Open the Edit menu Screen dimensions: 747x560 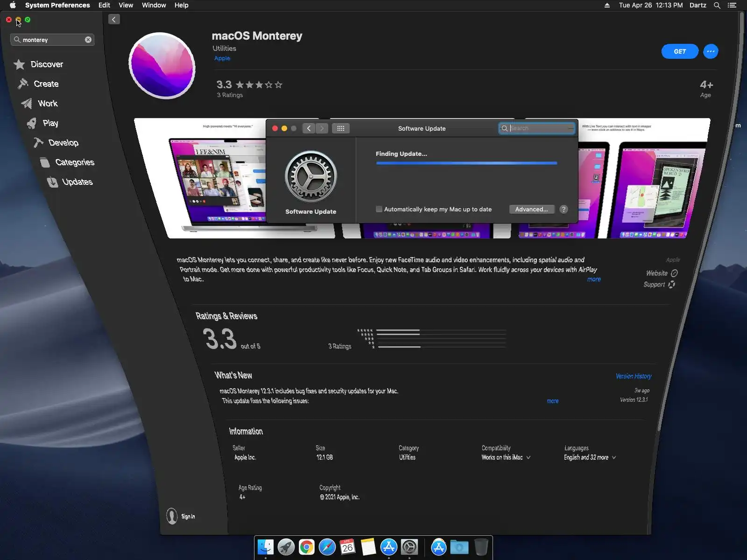pos(104,5)
